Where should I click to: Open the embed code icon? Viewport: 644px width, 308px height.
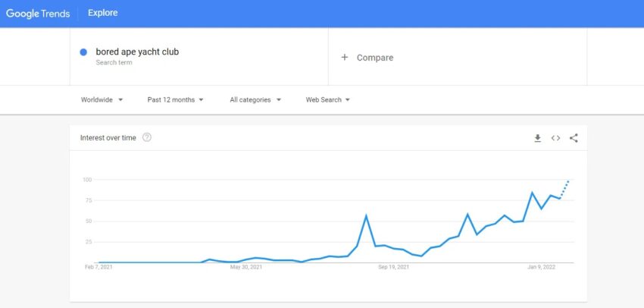pos(555,138)
